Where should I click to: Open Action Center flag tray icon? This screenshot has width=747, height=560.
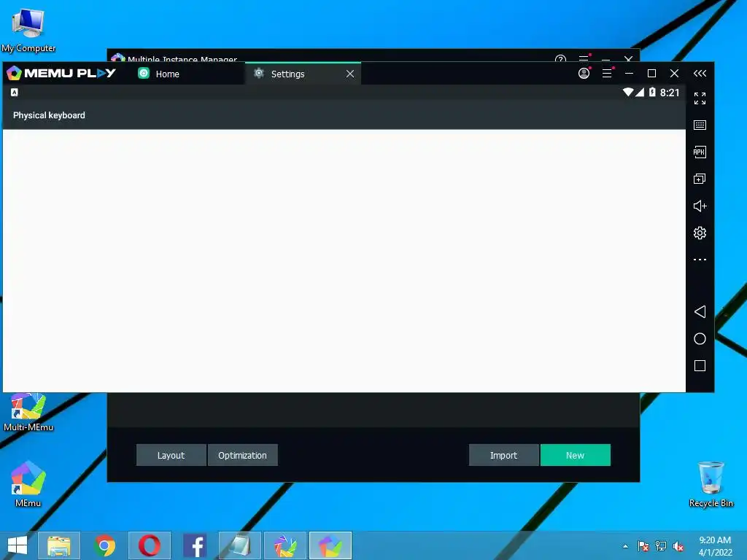tap(643, 546)
